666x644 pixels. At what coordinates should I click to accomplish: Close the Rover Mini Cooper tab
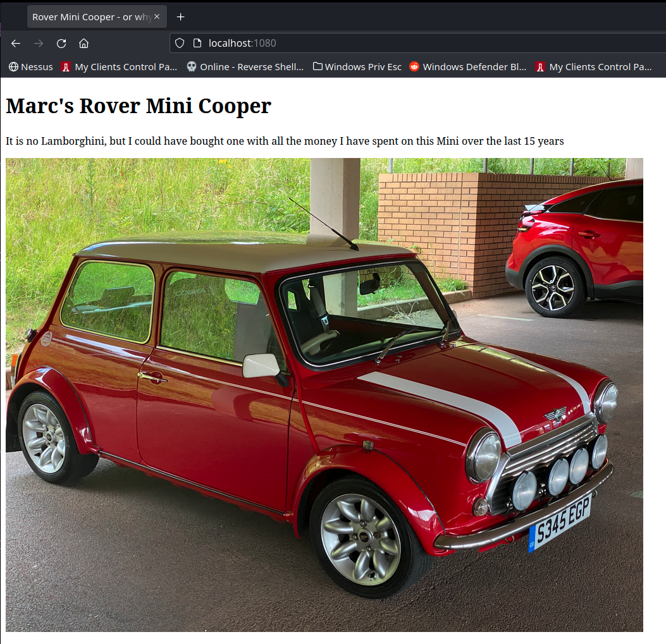[x=157, y=17]
